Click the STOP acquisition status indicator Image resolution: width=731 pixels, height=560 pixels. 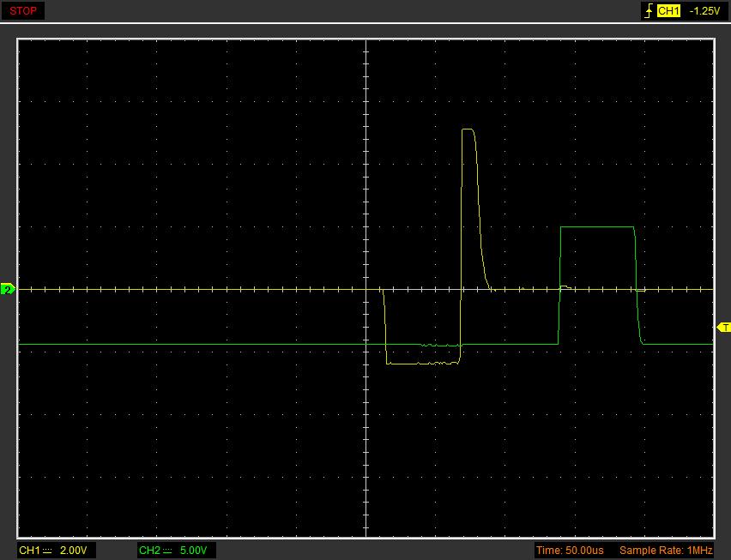click(23, 10)
